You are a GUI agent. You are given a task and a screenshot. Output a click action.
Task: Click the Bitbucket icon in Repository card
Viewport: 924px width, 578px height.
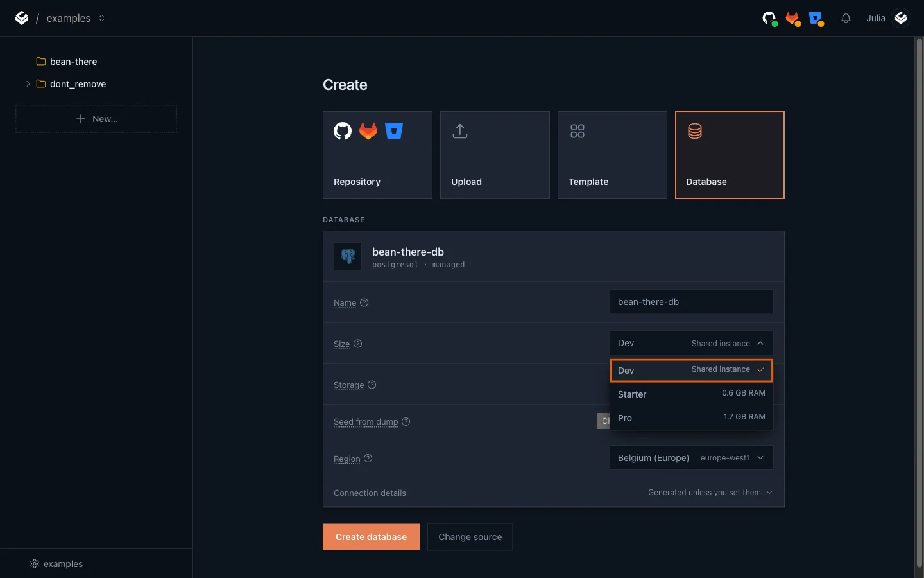pyautogui.click(x=394, y=131)
